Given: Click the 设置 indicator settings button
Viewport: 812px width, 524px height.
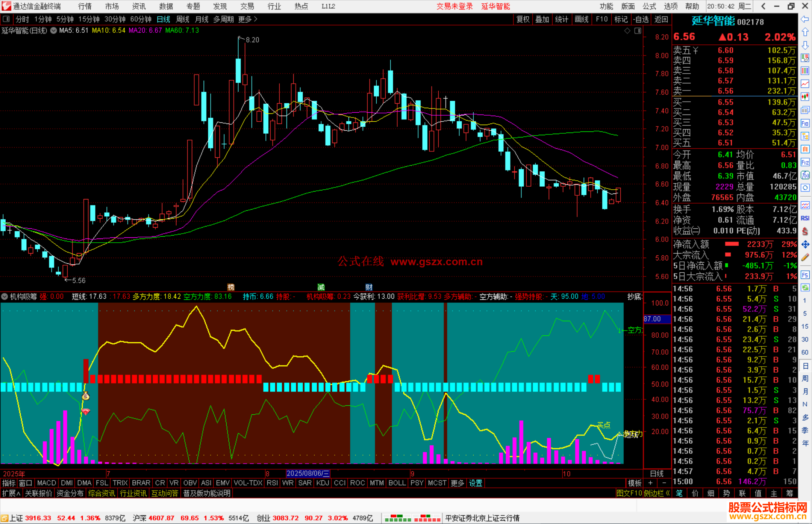Looking at the screenshot, I should pos(476,483).
